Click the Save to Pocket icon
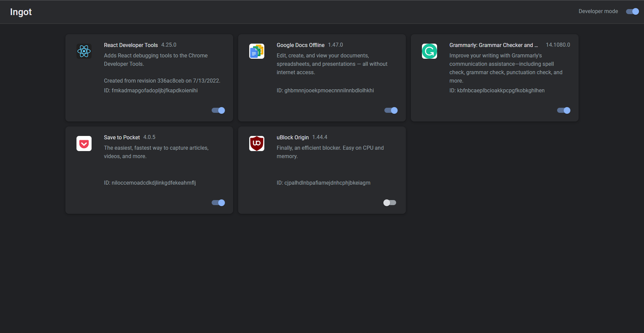 (x=84, y=143)
